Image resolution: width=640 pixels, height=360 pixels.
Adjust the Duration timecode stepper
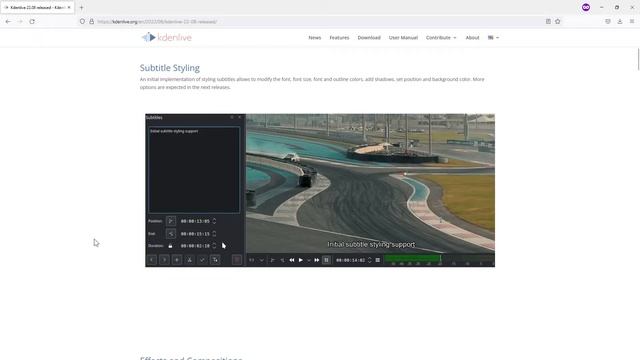(x=214, y=246)
